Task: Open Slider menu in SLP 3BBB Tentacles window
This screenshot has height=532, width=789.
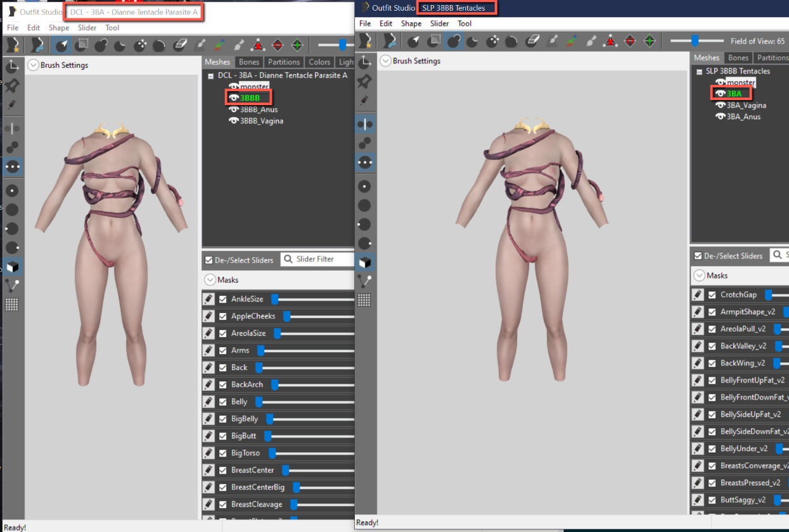Action: (x=440, y=23)
